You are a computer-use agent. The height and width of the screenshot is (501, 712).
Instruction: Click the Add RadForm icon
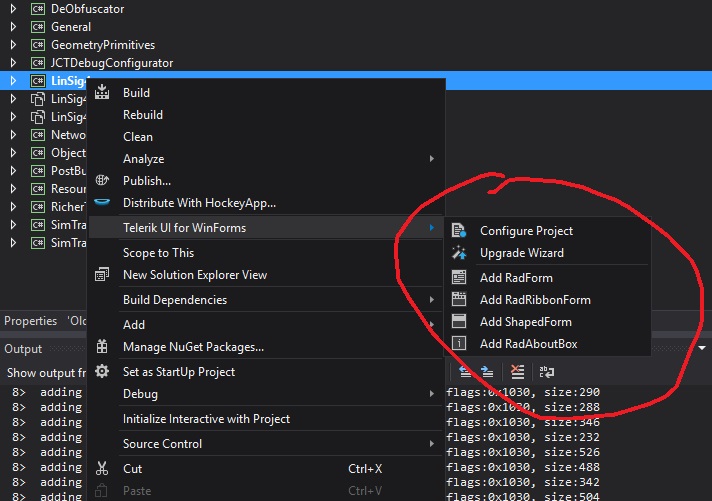[x=459, y=278]
